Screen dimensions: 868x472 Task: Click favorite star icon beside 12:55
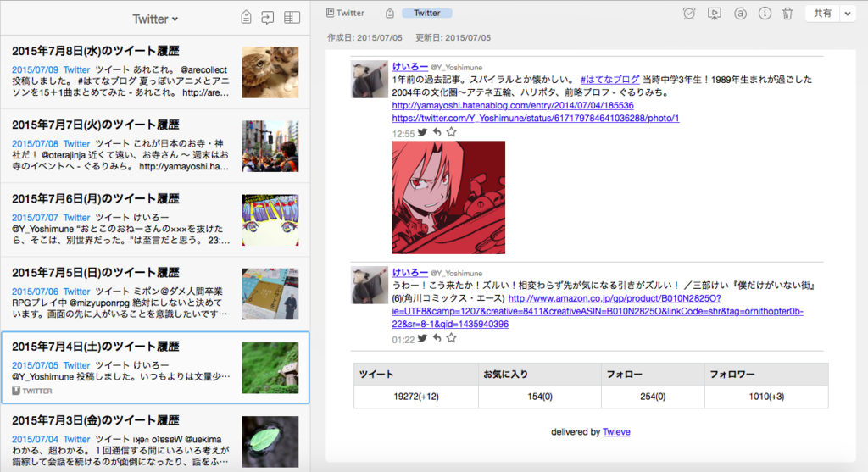point(452,132)
